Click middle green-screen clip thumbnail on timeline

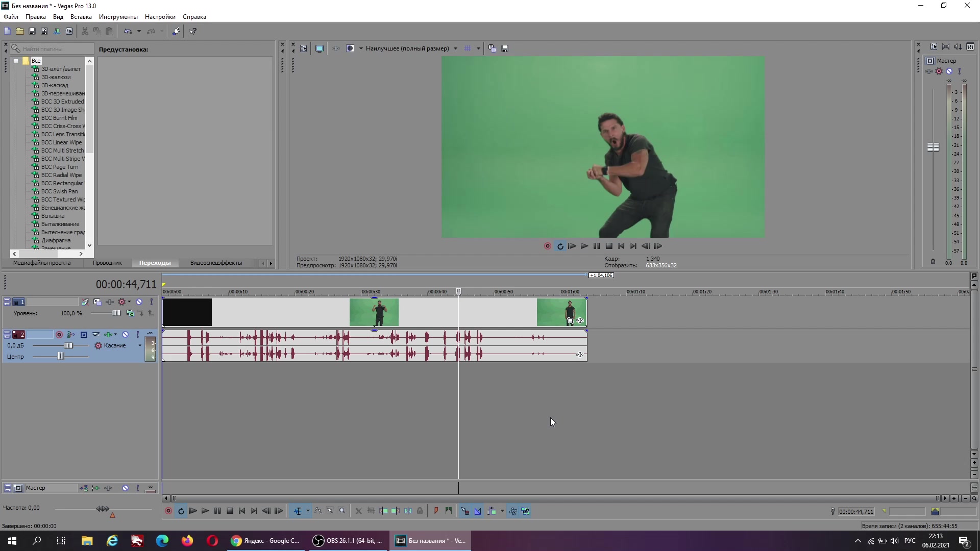374,312
